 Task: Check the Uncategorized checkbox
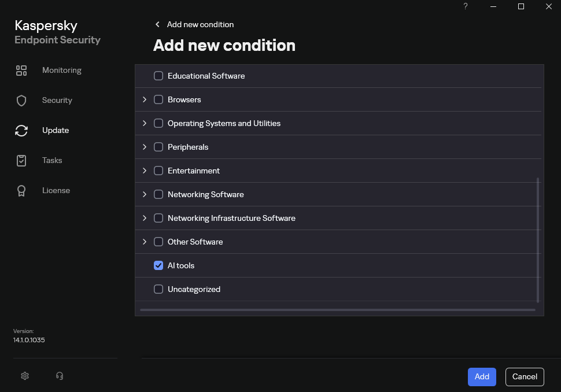pyautogui.click(x=158, y=289)
